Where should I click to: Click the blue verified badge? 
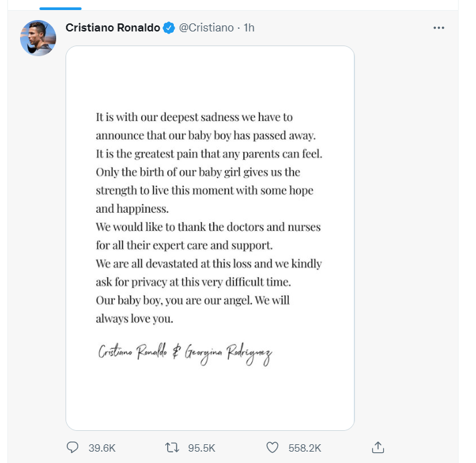pos(170,28)
